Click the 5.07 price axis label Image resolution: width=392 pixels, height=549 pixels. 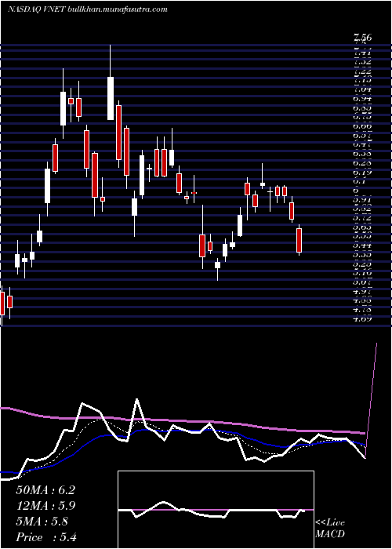[x=362, y=282]
